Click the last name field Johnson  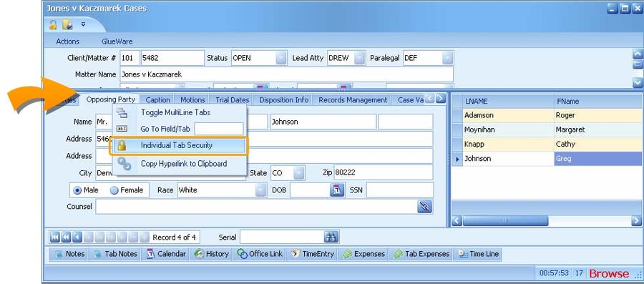coord(323,122)
